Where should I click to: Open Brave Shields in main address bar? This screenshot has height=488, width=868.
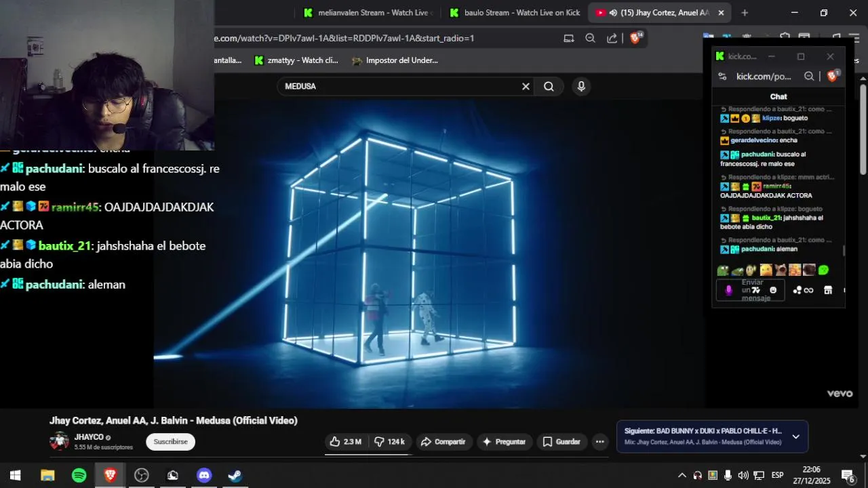point(635,38)
